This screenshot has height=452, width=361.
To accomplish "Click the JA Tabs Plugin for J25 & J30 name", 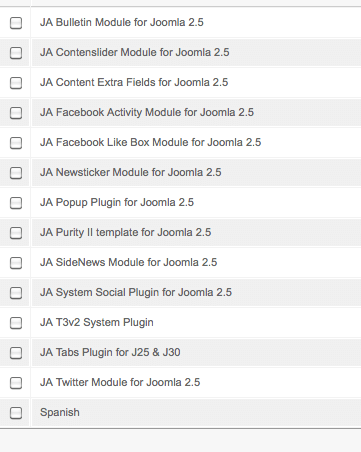I will pos(110,352).
